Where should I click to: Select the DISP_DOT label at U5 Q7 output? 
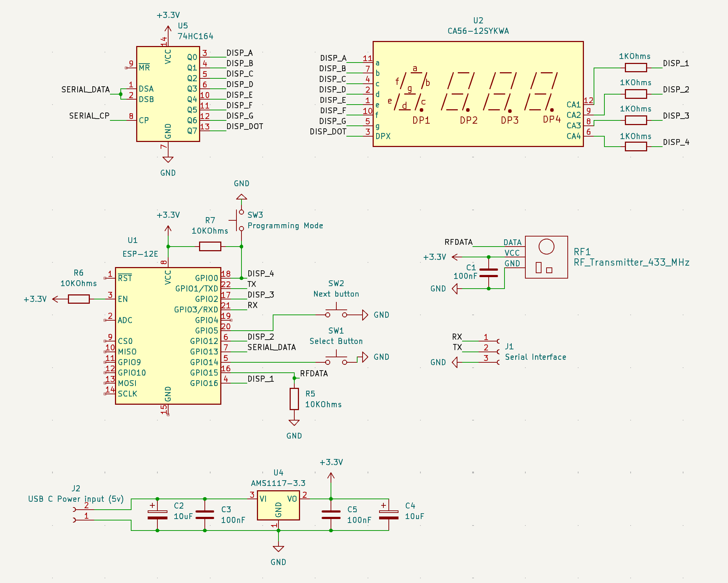click(x=245, y=127)
